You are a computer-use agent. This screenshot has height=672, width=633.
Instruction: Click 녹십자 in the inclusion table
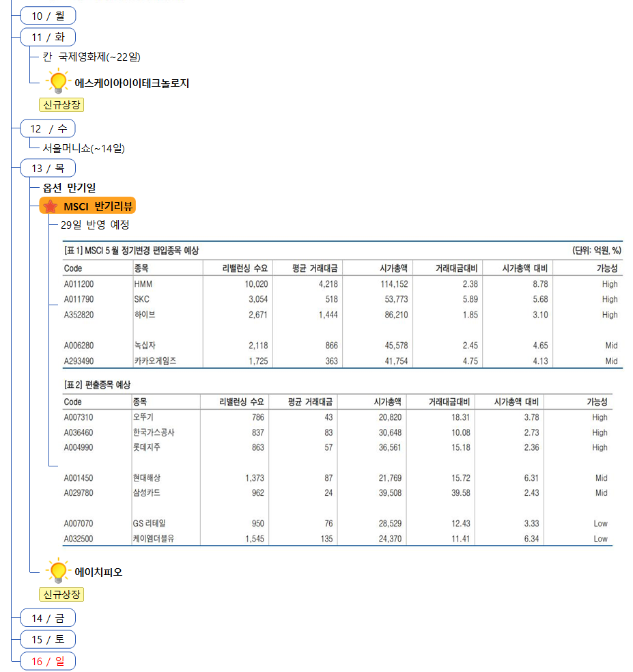coord(145,346)
